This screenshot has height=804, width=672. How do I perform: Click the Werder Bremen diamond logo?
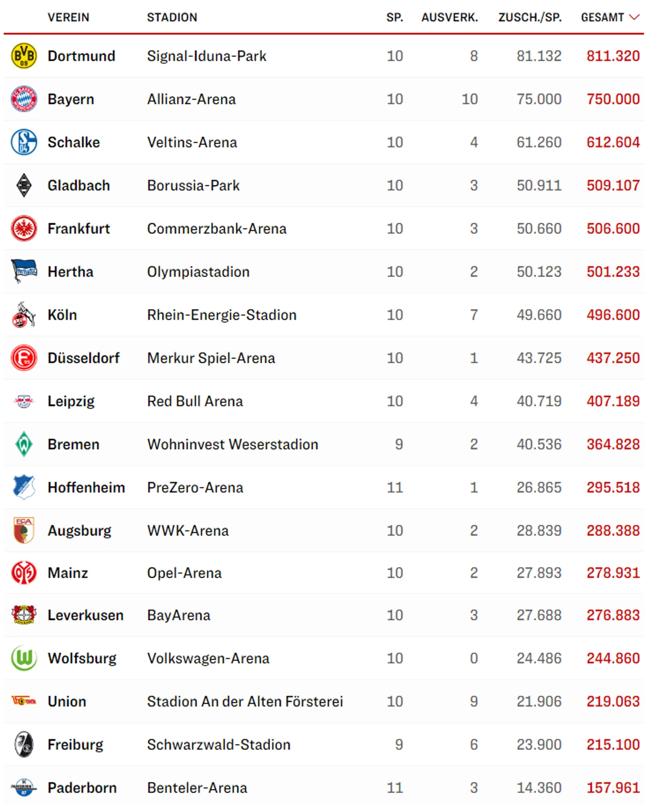point(24,444)
